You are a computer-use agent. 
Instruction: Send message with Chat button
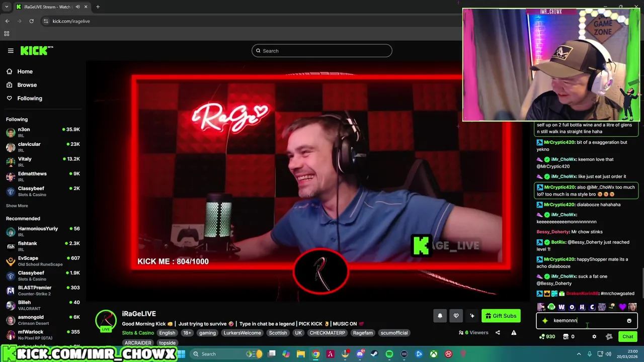(x=627, y=336)
